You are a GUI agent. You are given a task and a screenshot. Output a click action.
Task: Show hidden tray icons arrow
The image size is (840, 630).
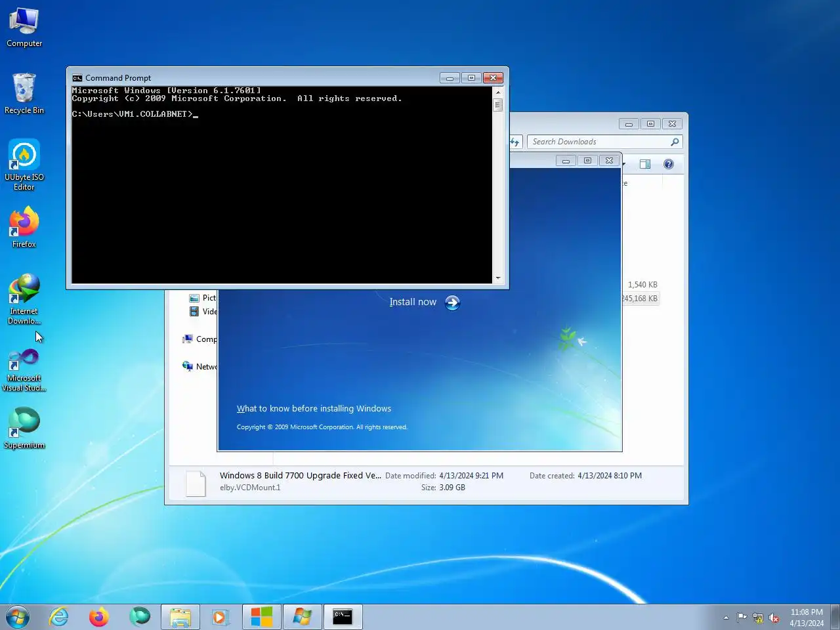pyautogui.click(x=726, y=618)
